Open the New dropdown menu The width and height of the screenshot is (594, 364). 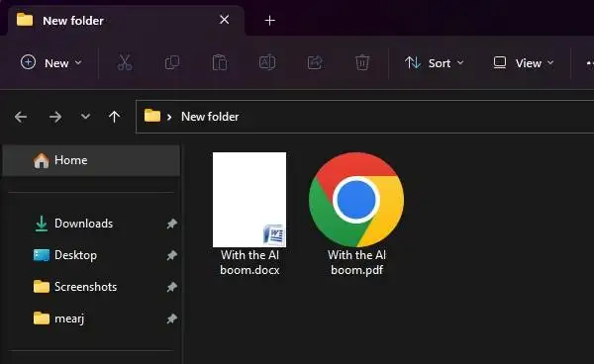(x=51, y=63)
